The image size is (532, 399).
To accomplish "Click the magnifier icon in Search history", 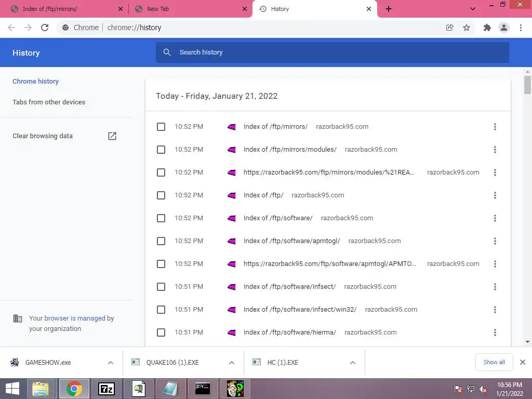I will click(167, 52).
